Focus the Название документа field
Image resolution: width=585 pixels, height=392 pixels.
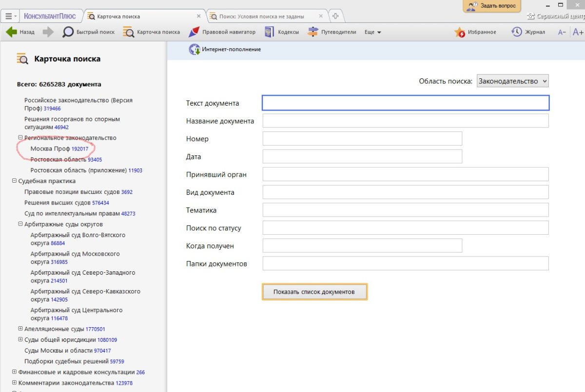[406, 121]
